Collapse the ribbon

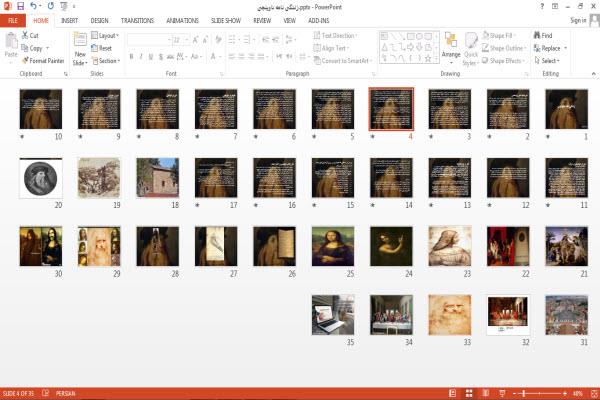pos(593,73)
